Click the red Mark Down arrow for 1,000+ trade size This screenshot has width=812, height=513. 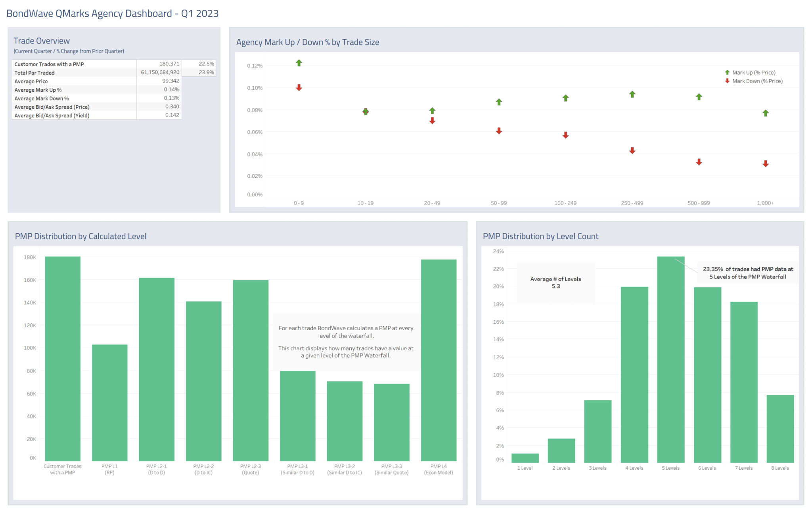point(765,163)
